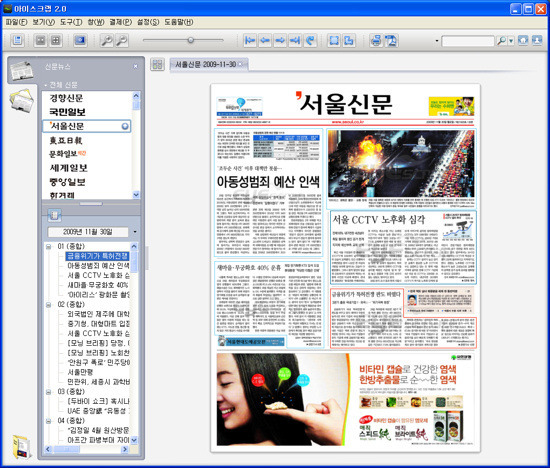Collapse the 02 (종합) tree section

(x=49, y=305)
